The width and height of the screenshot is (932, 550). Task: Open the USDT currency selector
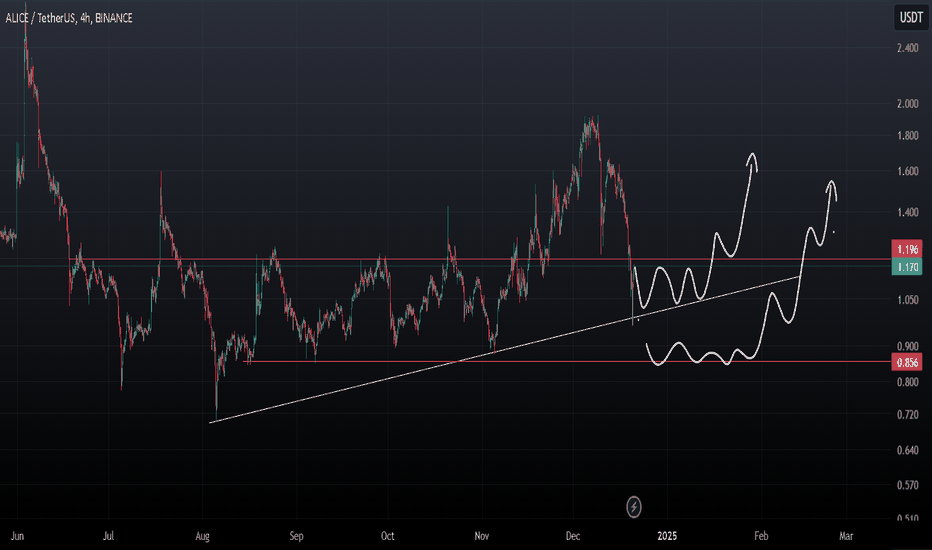pyautogui.click(x=911, y=18)
